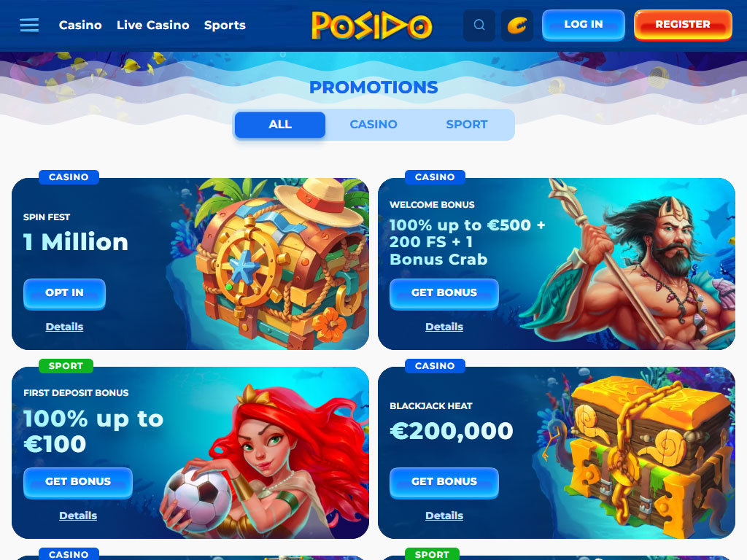Open Details link for Blackjack Heat

tap(444, 516)
